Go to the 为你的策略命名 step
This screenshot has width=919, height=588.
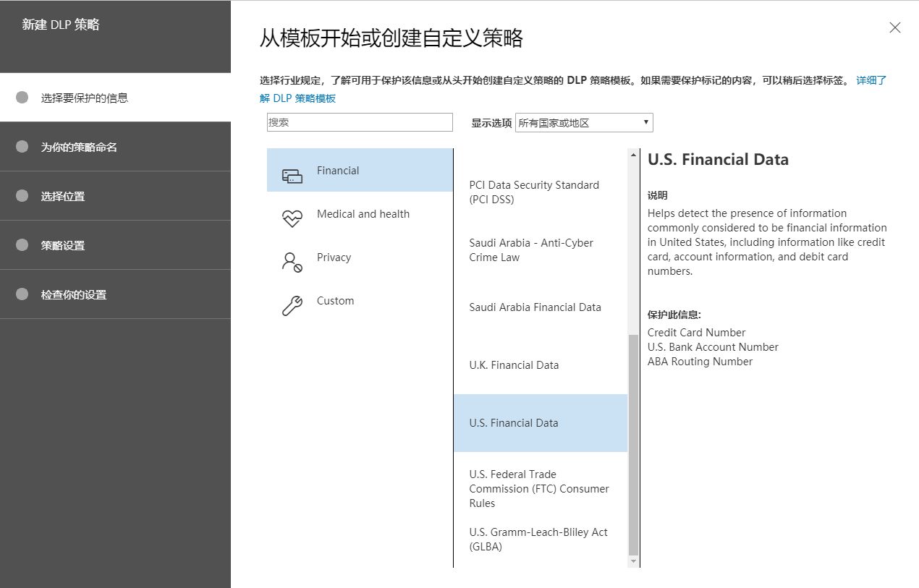115,147
